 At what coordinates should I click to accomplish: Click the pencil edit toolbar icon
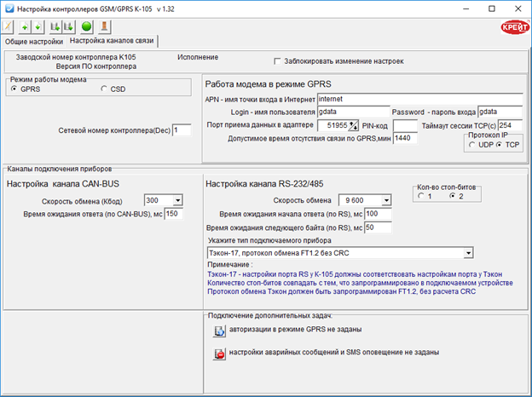pos(8,26)
